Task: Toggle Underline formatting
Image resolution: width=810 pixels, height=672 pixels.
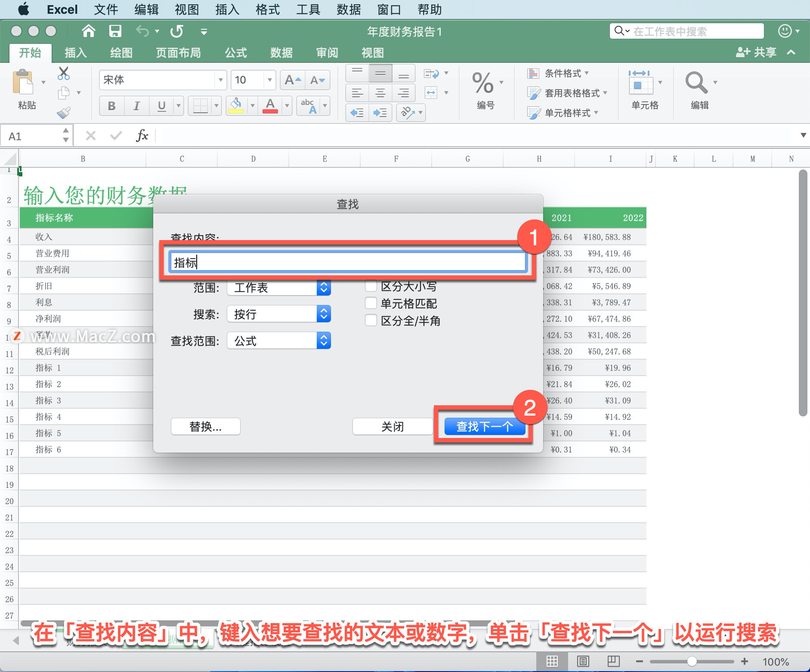Action: (x=161, y=106)
